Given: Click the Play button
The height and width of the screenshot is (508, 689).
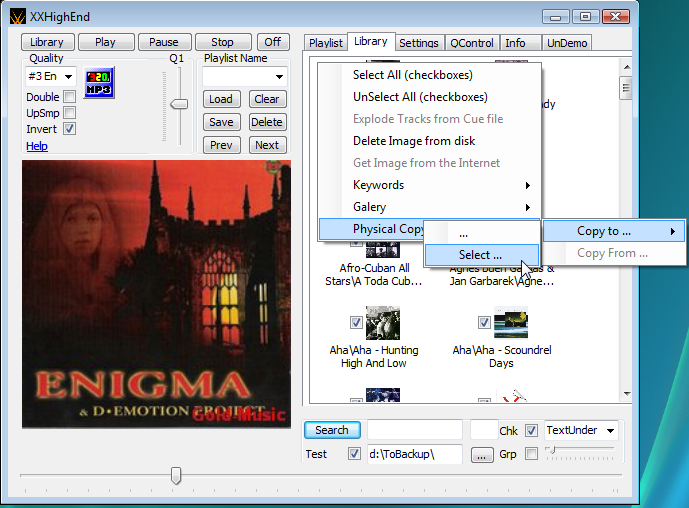Looking at the screenshot, I should [106, 42].
